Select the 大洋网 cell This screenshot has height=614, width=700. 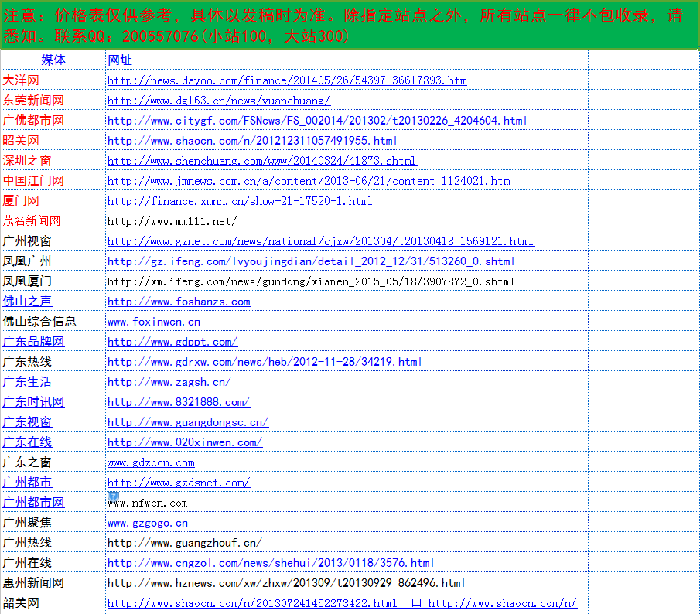[53, 80]
